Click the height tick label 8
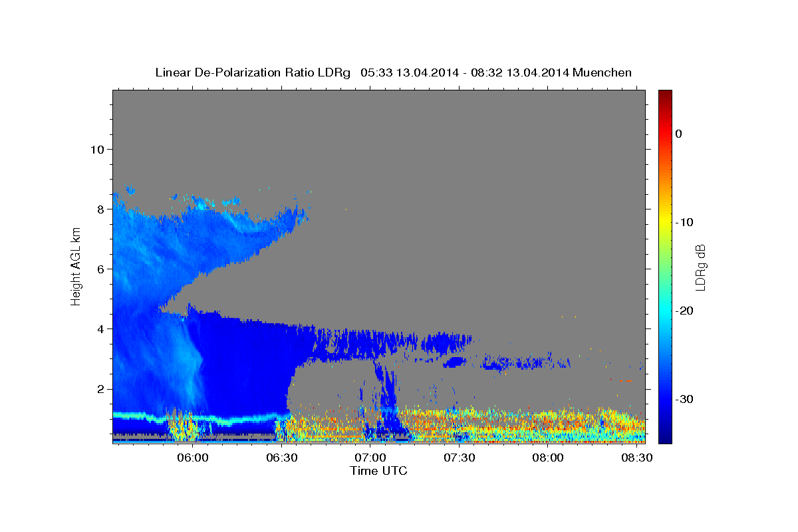Image resolution: width=798 pixels, height=532 pixels. pos(101,209)
